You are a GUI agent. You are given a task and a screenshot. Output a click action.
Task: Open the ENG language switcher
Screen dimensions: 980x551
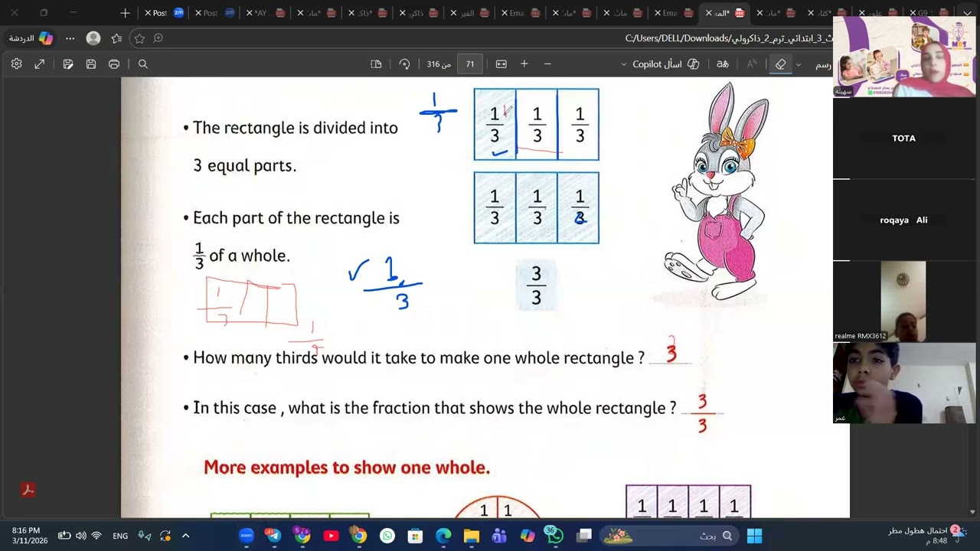[x=120, y=536]
